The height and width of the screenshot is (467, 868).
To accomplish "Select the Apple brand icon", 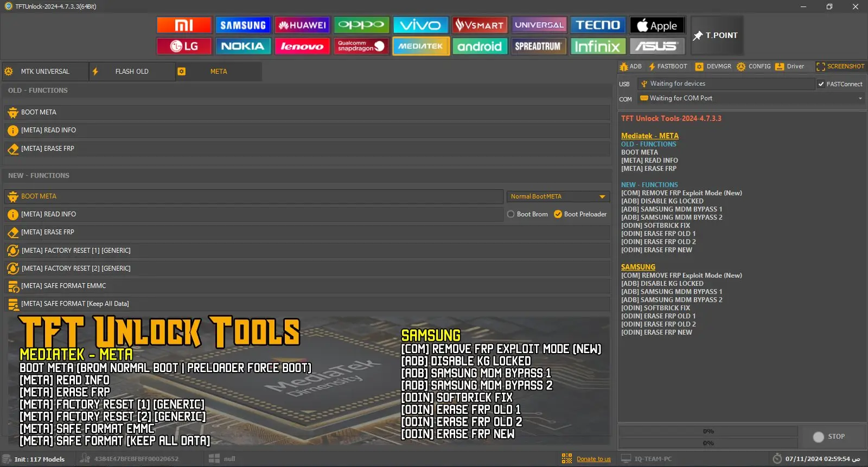I will (x=657, y=25).
